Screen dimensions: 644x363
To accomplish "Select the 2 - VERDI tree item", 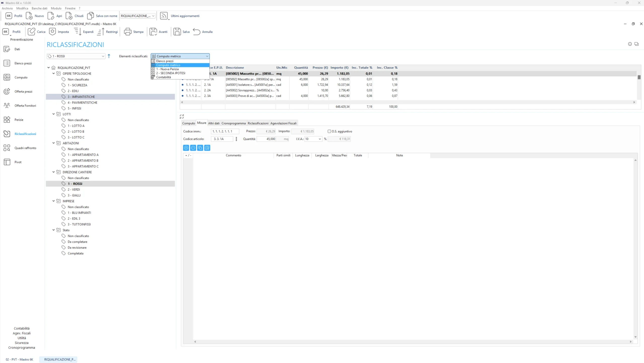I will click(74, 189).
